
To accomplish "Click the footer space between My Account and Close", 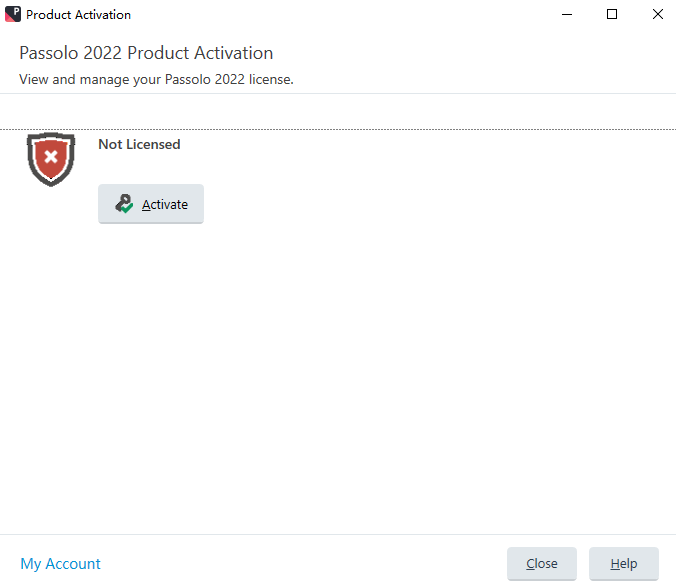I will tap(304, 564).
